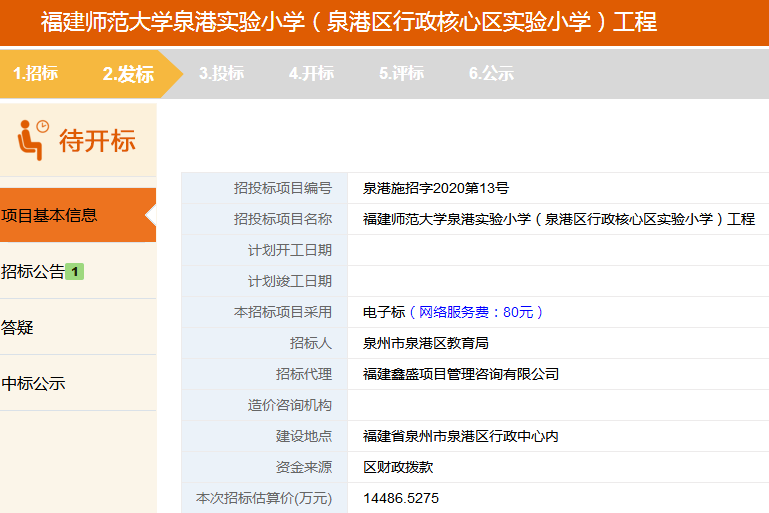This screenshot has width=769, height=513.
Task: Click the funding source 区财政拨款
Action: 398,467
